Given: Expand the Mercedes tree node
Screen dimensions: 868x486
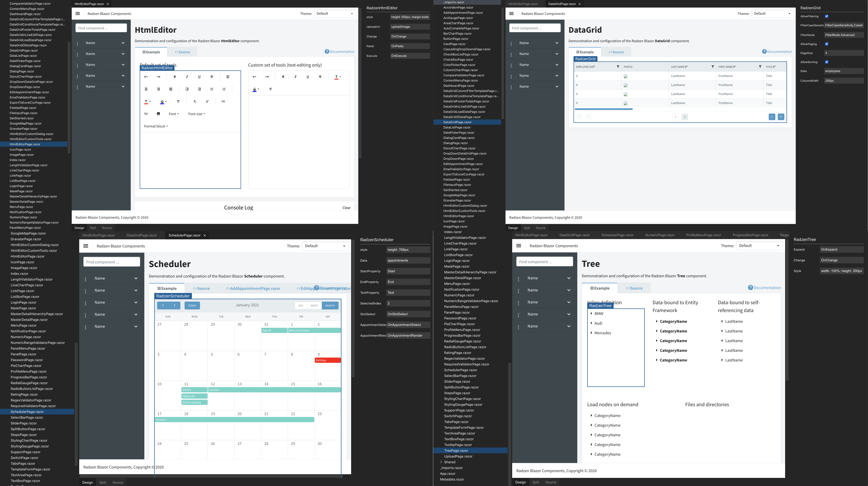Looking at the screenshot, I should [591, 333].
